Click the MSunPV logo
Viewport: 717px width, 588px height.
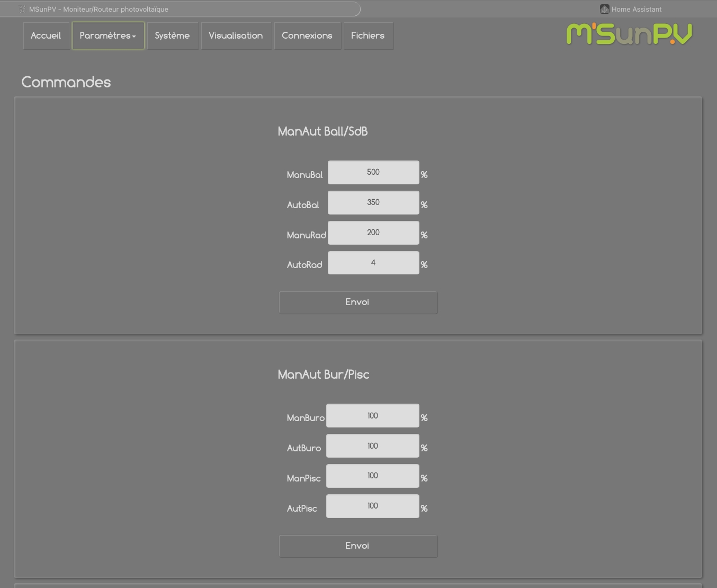629,34
